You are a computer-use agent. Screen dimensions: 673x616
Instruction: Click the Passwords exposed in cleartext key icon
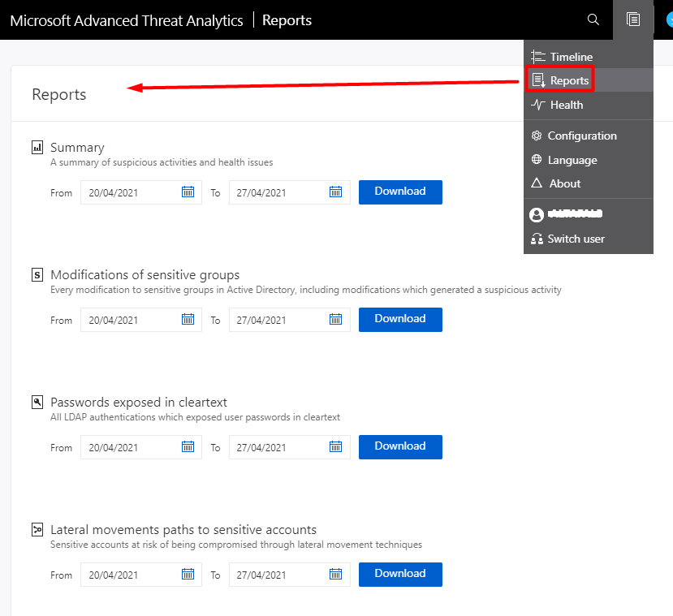37,403
